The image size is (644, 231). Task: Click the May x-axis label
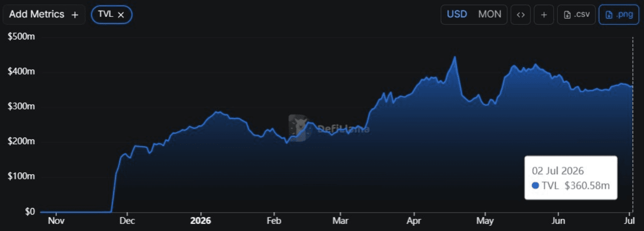[485, 221]
